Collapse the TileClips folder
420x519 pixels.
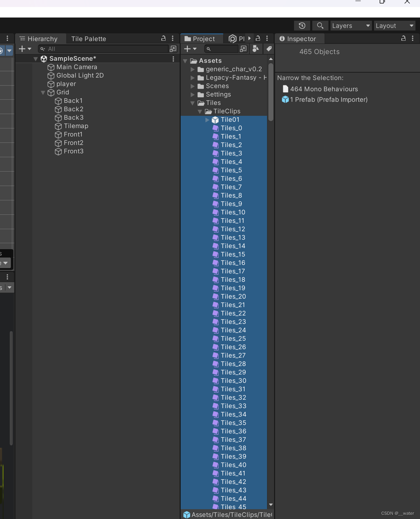point(200,112)
